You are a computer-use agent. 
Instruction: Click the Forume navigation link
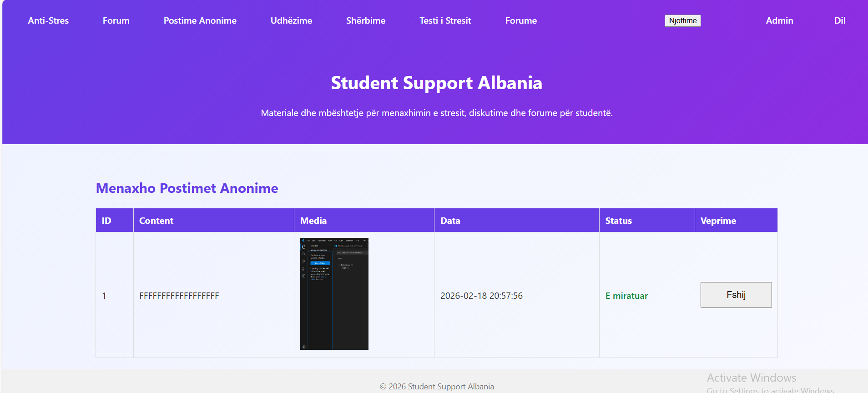(x=521, y=20)
